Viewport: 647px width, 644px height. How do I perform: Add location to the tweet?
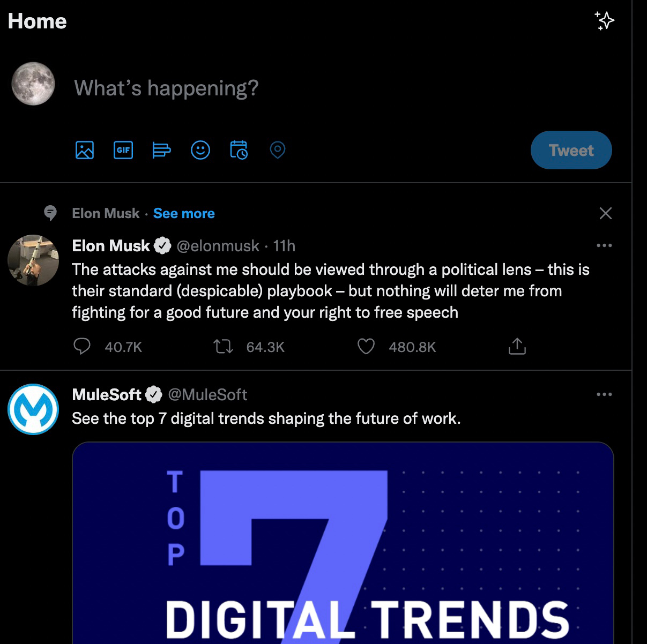click(277, 150)
